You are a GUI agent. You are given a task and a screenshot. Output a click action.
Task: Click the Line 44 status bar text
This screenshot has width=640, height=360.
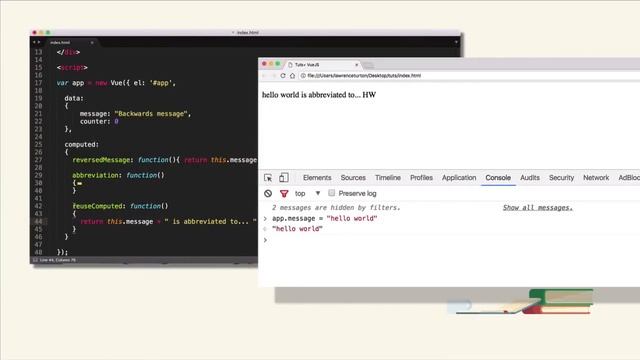pos(58,260)
